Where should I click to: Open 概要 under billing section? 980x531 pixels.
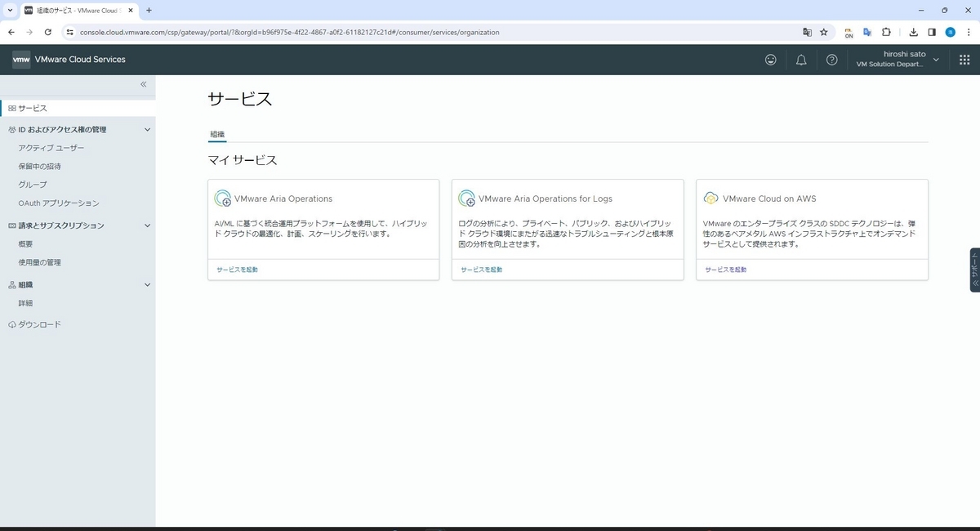[x=25, y=243]
